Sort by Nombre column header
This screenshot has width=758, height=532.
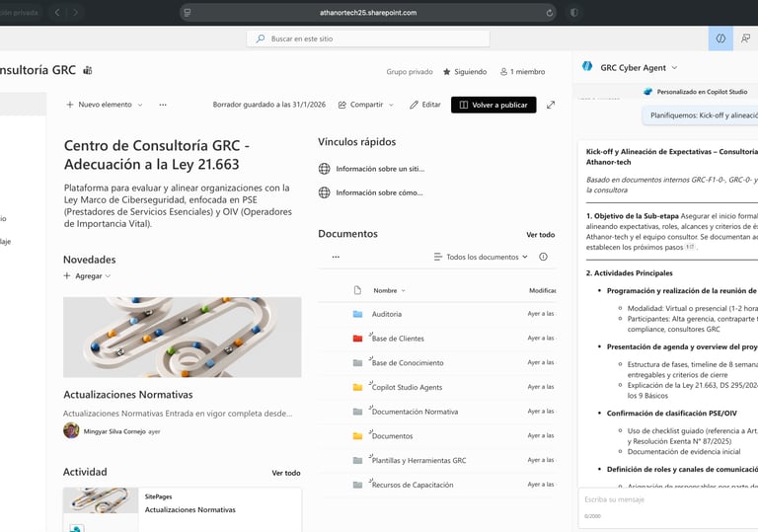389,290
